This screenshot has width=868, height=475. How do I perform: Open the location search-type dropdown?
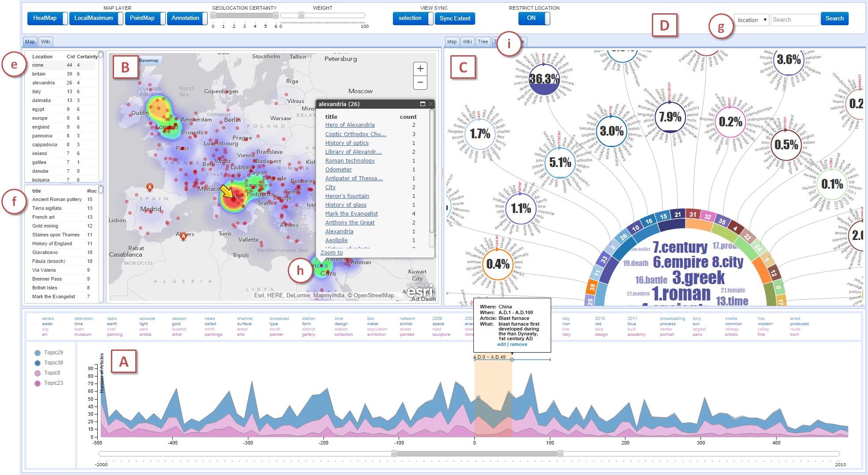(x=751, y=20)
